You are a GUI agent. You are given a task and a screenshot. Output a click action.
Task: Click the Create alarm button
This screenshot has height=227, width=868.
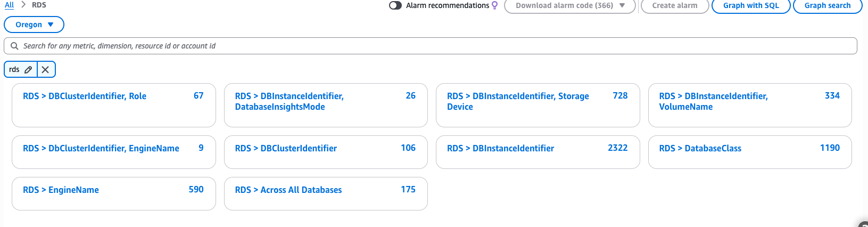[x=674, y=5]
